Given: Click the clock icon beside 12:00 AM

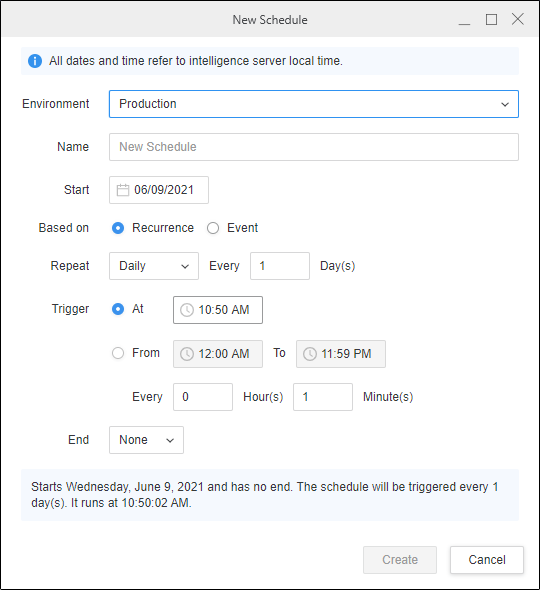Looking at the screenshot, I should point(187,354).
